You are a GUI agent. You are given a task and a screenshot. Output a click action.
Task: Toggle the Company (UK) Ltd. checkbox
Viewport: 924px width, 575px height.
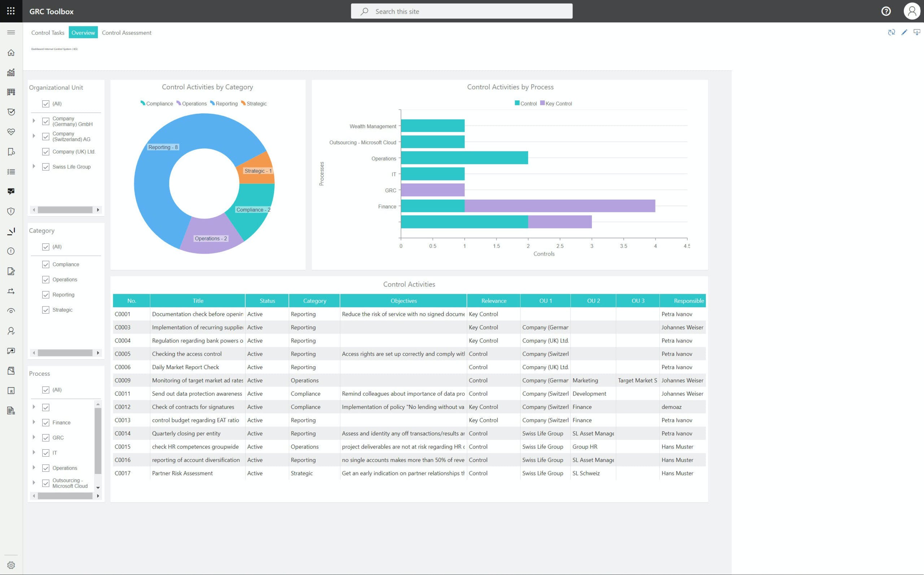[45, 152]
